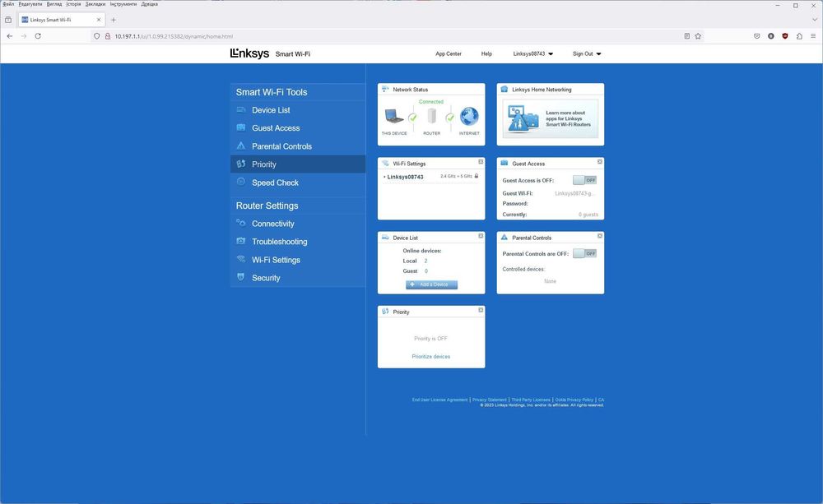Viewport: 823px width, 504px height.
Task: Go back in the browser
Action: [9, 36]
